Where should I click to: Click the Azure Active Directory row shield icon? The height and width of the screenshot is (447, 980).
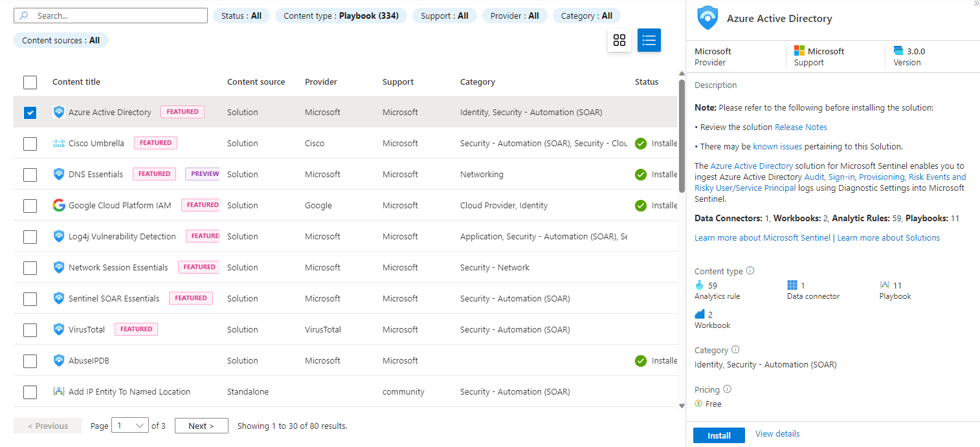click(x=59, y=112)
